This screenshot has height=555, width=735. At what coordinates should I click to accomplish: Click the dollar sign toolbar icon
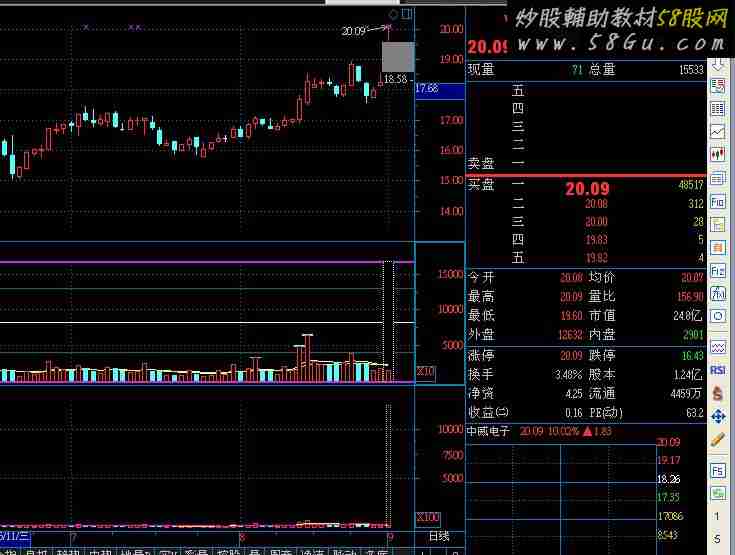point(718,394)
